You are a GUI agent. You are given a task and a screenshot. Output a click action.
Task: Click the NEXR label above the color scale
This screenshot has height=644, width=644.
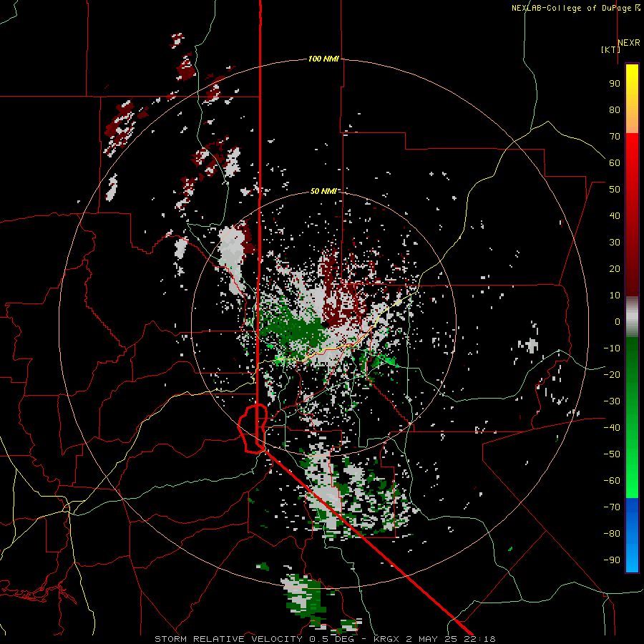[629, 43]
